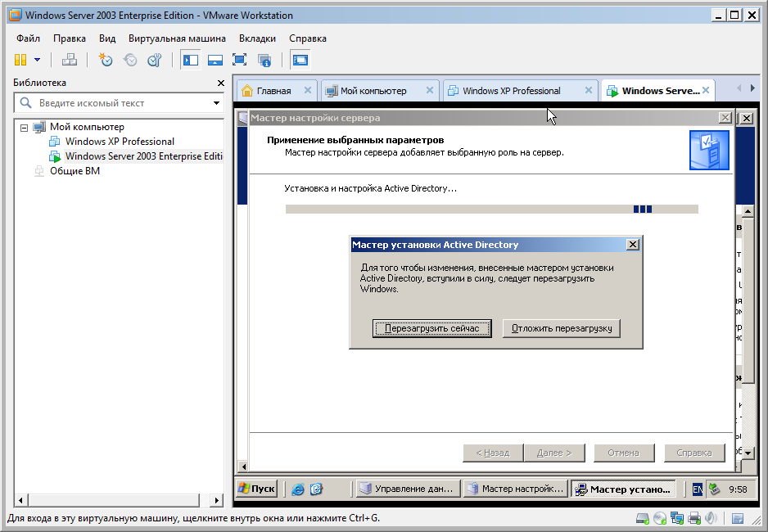Click the Отмена button in server wizard

coord(624,453)
